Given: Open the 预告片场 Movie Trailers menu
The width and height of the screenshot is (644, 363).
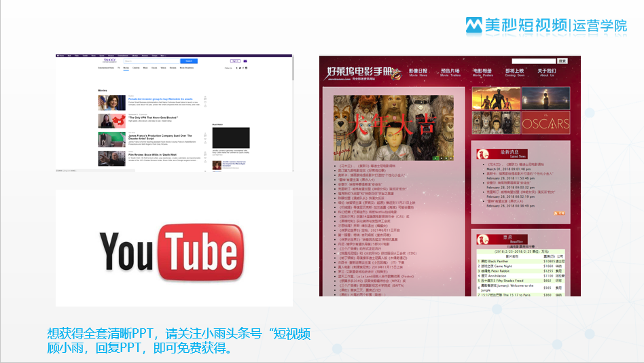Looking at the screenshot, I should point(450,72).
